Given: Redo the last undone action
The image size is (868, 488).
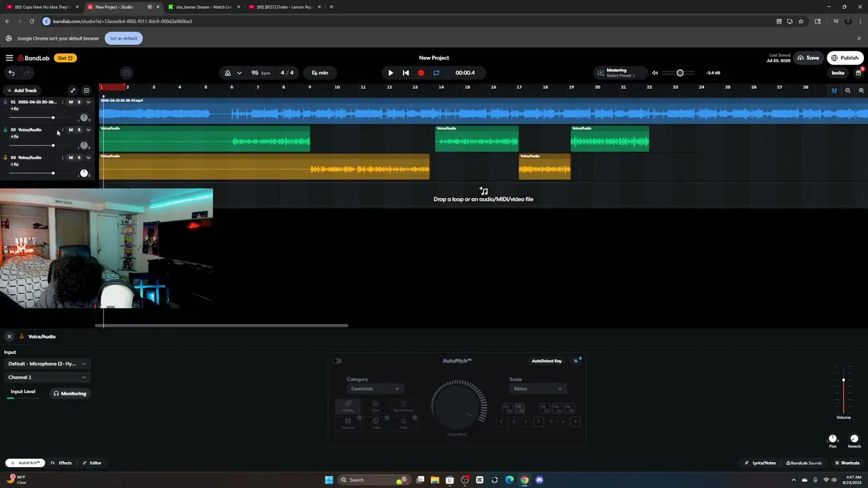Looking at the screenshot, I should [27, 73].
